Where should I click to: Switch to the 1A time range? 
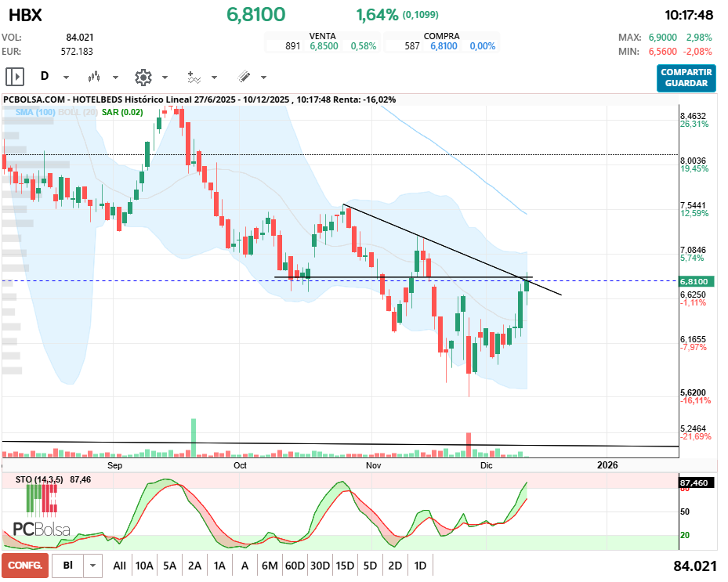pos(219,566)
